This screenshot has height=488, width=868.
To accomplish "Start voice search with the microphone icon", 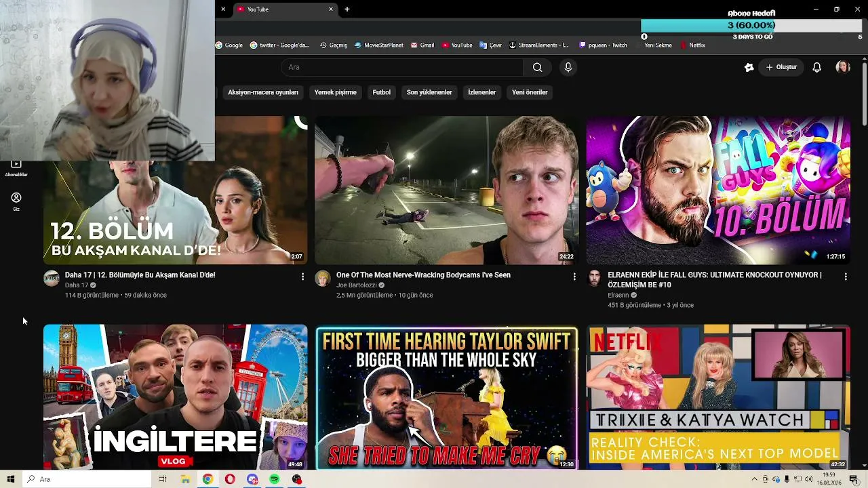I will click(568, 67).
